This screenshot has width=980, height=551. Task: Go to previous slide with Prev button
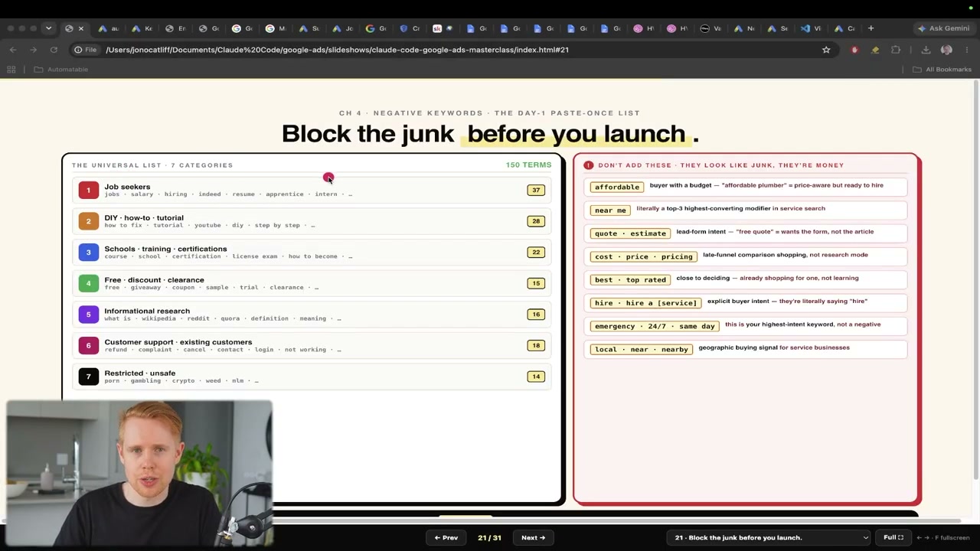coord(446,537)
